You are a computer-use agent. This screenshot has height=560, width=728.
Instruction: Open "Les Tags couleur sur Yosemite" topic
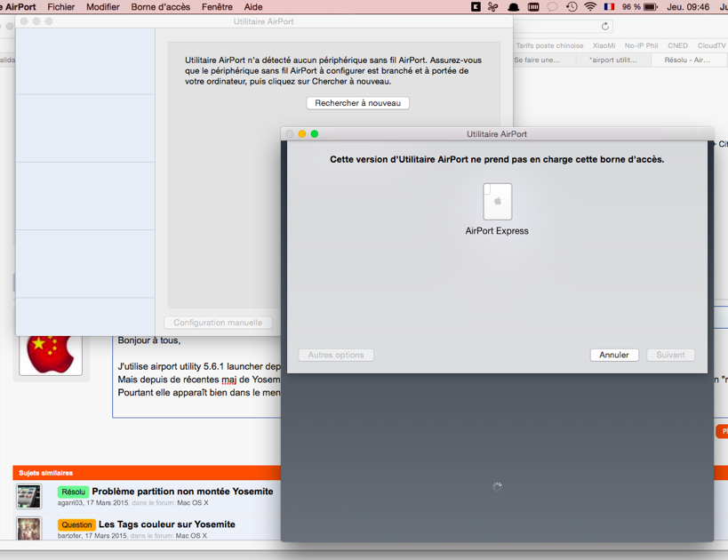pyautogui.click(x=167, y=524)
